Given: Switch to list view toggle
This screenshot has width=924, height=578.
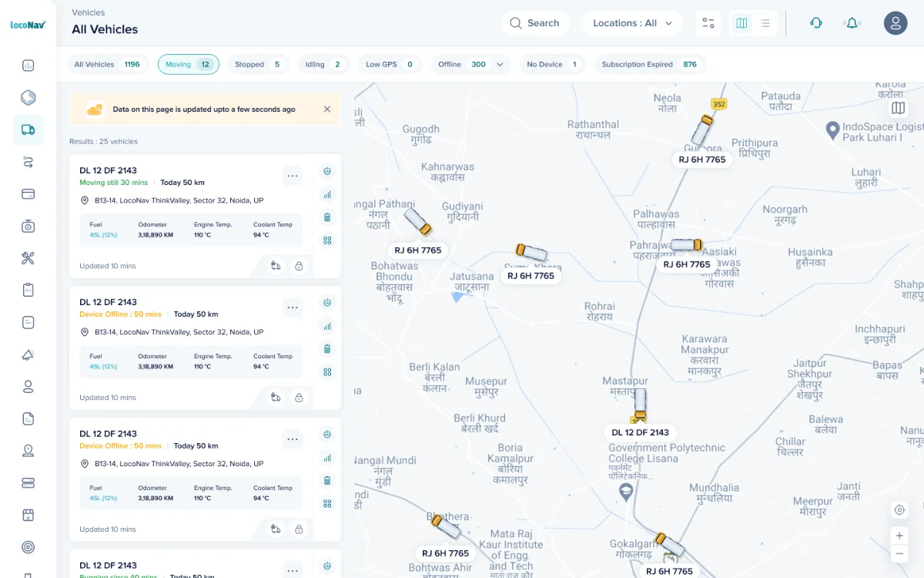Looking at the screenshot, I should coord(765,23).
